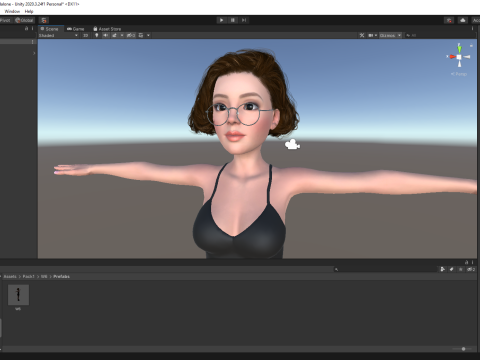Viewport: 480px width, 360px height.
Task: Open Search by Type filter icon
Action: [442, 269]
